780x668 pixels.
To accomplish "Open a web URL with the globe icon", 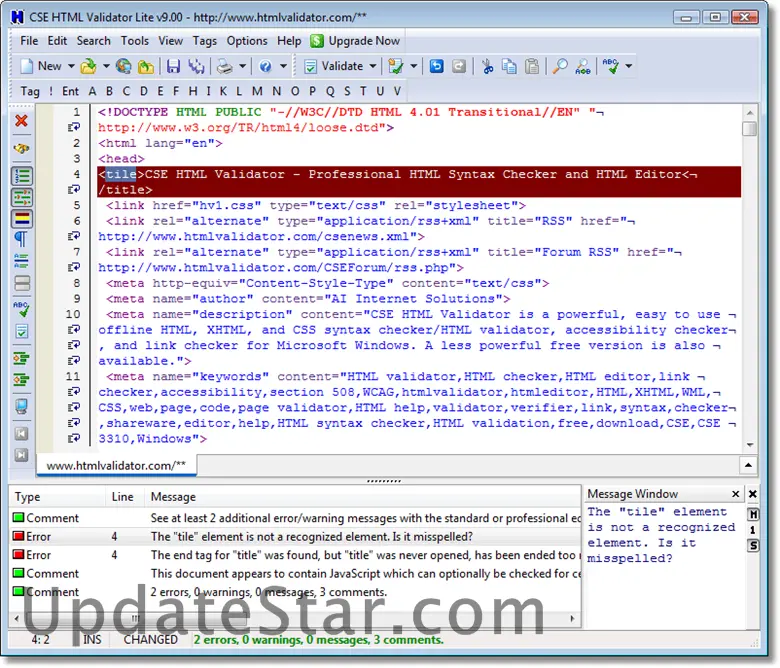I will point(123,66).
